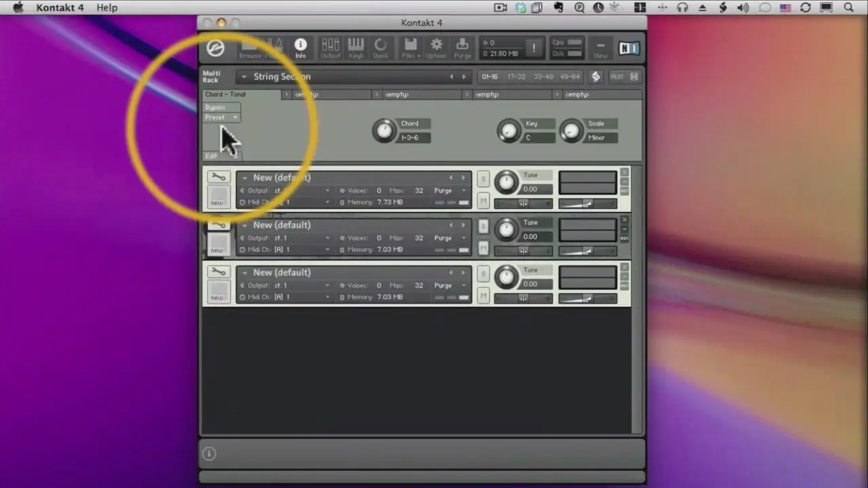Image resolution: width=868 pixels, height=488 pixels.
Task: Open the String Section multi dropdown arrow
Action: coord(243,77)
